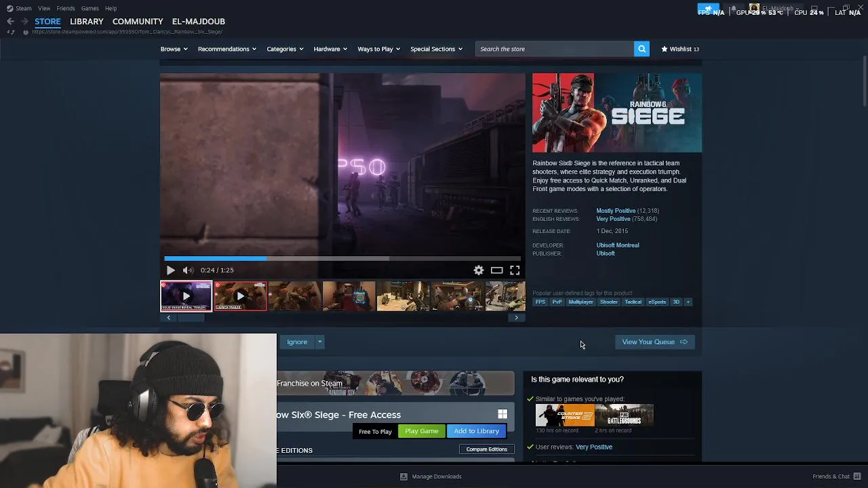The width and height of the screenshot is (868, 488).
Task: Click Compare Editions button
Action: click(x=487, y=449)
